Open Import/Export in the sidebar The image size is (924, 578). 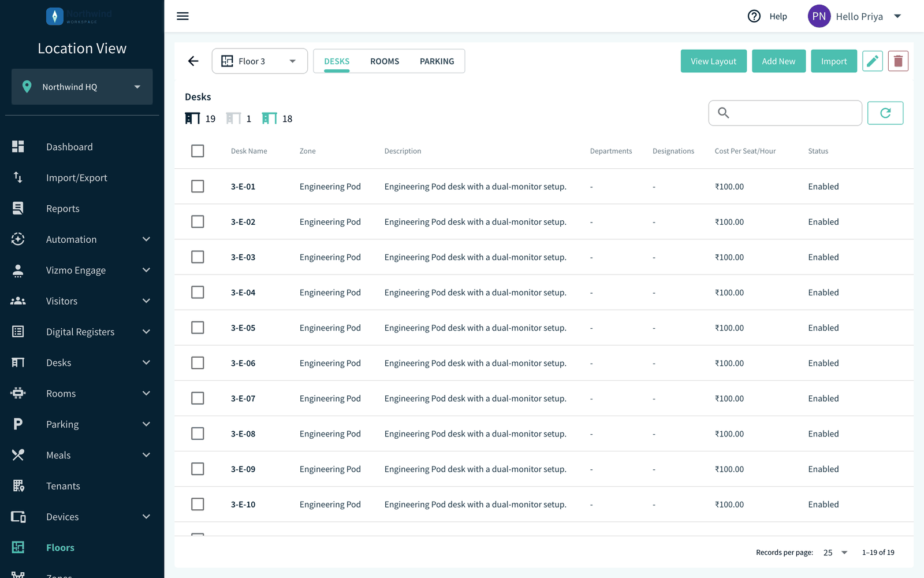[82, 178]
